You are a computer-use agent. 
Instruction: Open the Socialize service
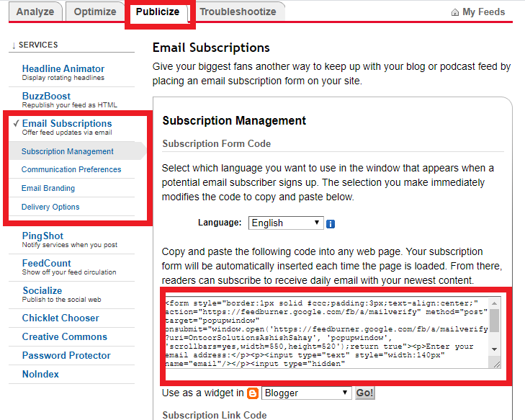(x=42, y=290)
